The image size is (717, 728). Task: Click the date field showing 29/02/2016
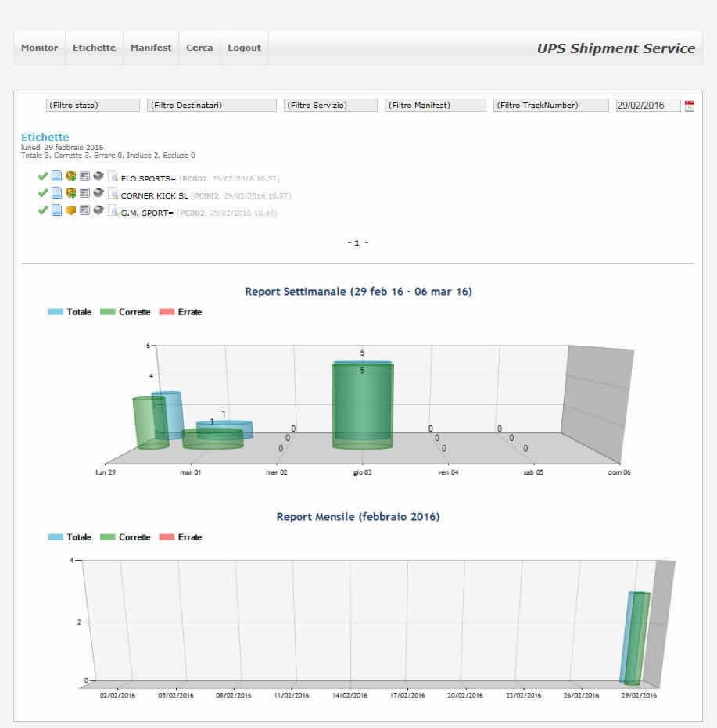click(648, 106)
